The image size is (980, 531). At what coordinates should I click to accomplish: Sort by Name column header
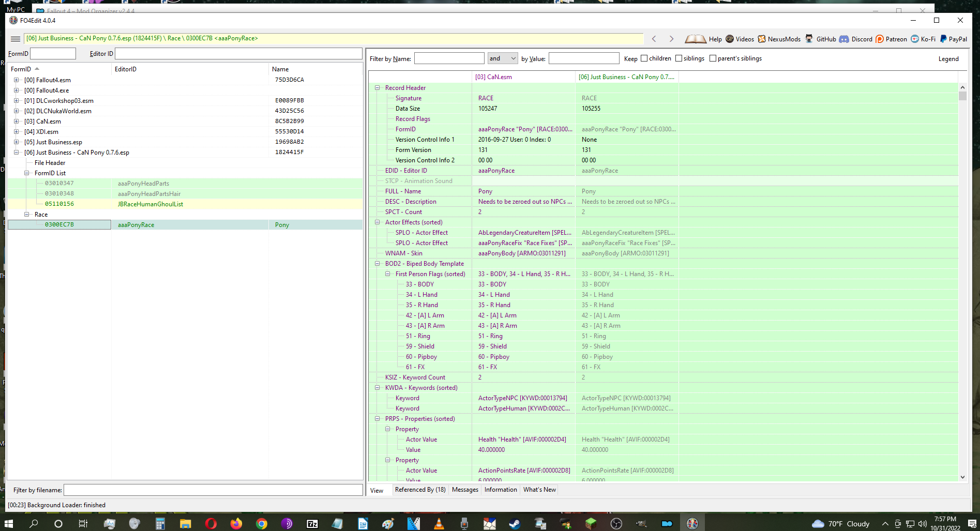click(x=315, y=69)
